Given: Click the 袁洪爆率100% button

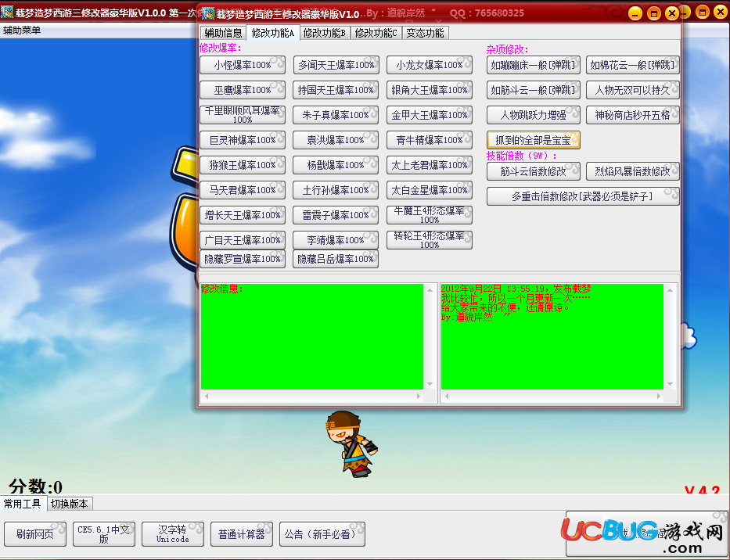Looking at the screenshot, I should pos(336,140).
